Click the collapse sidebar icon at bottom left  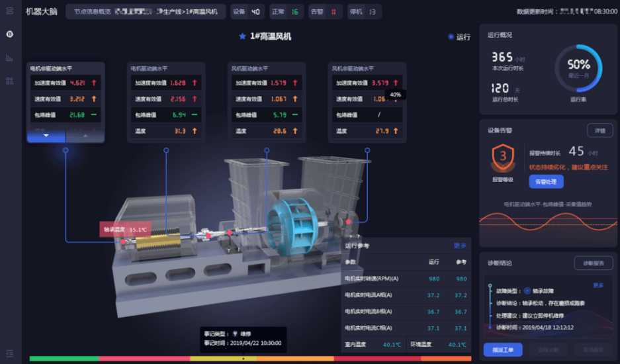(9, 353)
